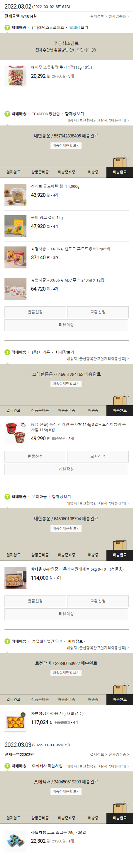This screenshot has width=133, height=868.
Task: Click the green T badge beside (주) 더가온
Action: tap(7, 352)
